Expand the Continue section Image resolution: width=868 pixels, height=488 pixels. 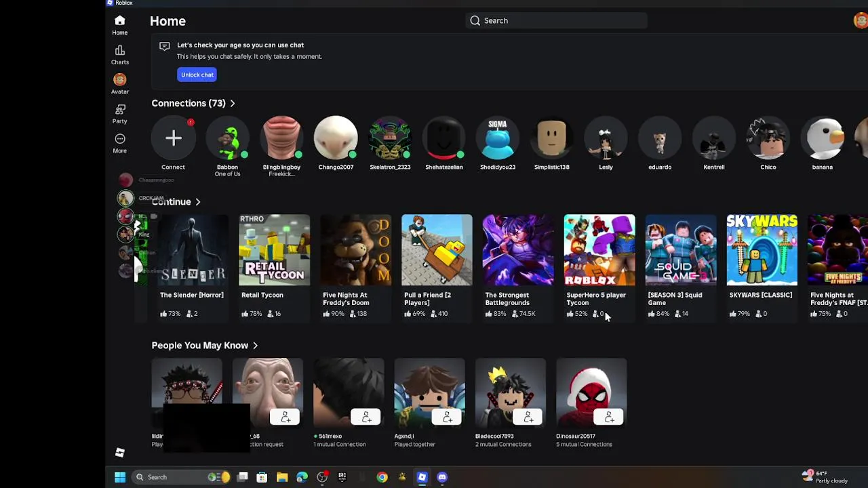pos(176,202)
